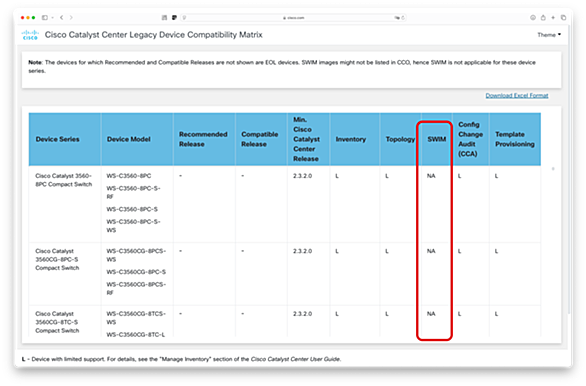Image resolution: width=586 pixels, height=386 pixels.
Task: Click the Download Excel Format link
Action: coord(517,96)
